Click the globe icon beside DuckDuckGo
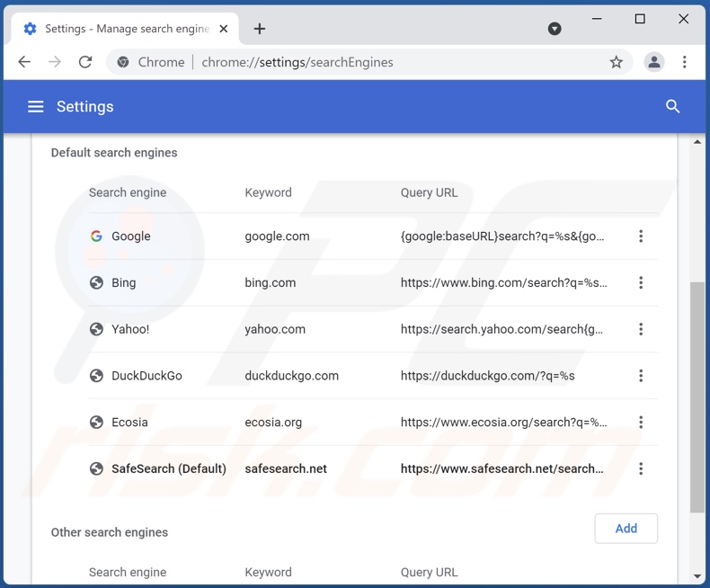Image resolution: width=710 pixels, height=588 pixels. pos(96,376)
